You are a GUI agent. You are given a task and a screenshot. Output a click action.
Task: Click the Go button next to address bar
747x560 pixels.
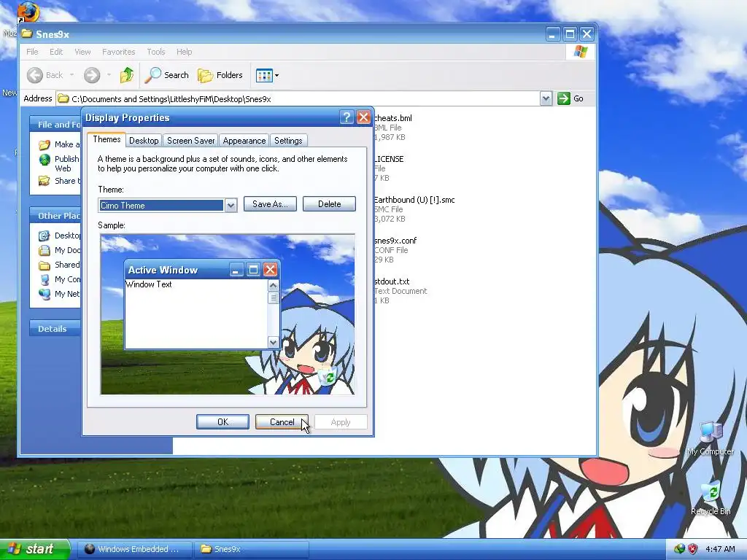[570, 98]
